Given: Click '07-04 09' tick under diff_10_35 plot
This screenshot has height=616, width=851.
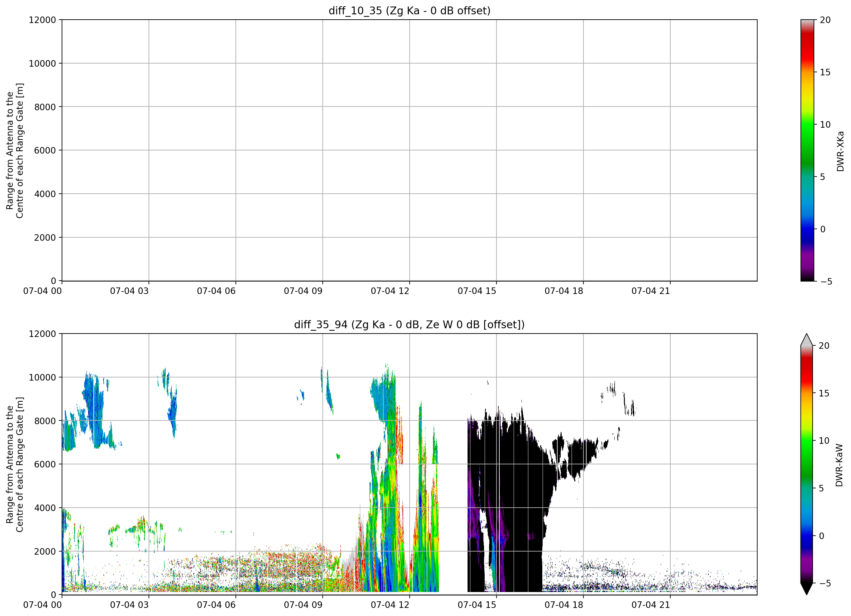Looking at the screenshot, I should click(x=303, y=291).
